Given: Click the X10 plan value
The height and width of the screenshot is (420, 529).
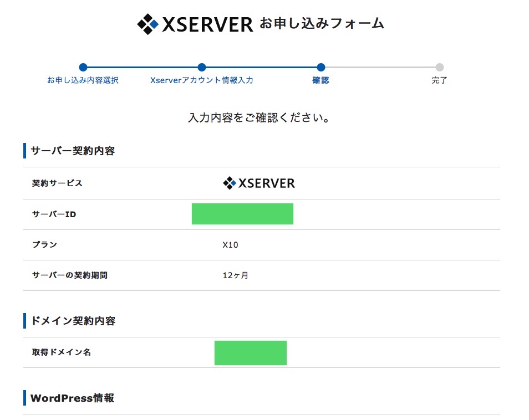Looking at the screenshot, I should click(x=230, y=245).
